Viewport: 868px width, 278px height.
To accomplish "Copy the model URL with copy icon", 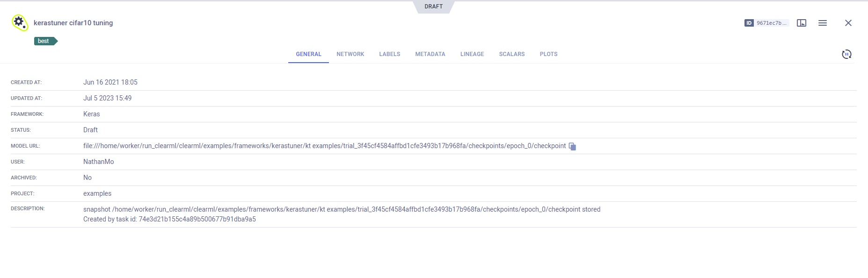I will 572,146.
